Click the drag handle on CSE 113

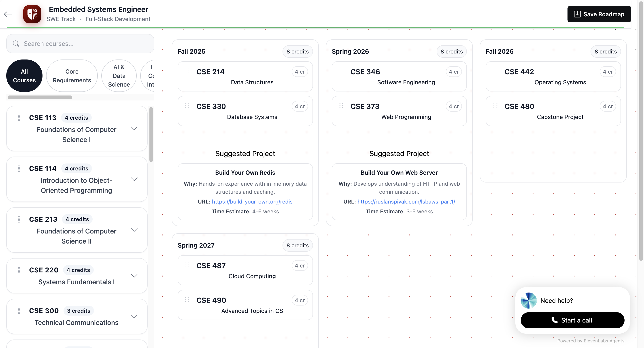click(x=19, y=118)
